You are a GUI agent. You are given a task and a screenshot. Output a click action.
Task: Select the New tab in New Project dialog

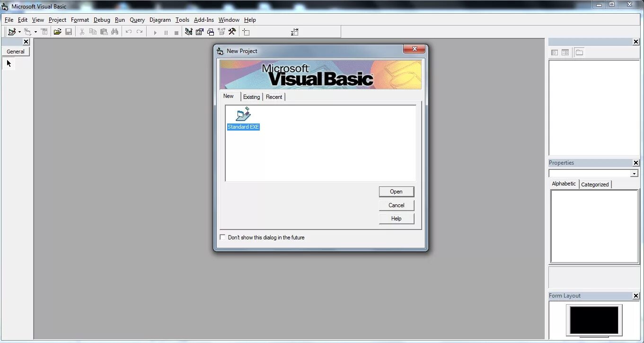229,96
